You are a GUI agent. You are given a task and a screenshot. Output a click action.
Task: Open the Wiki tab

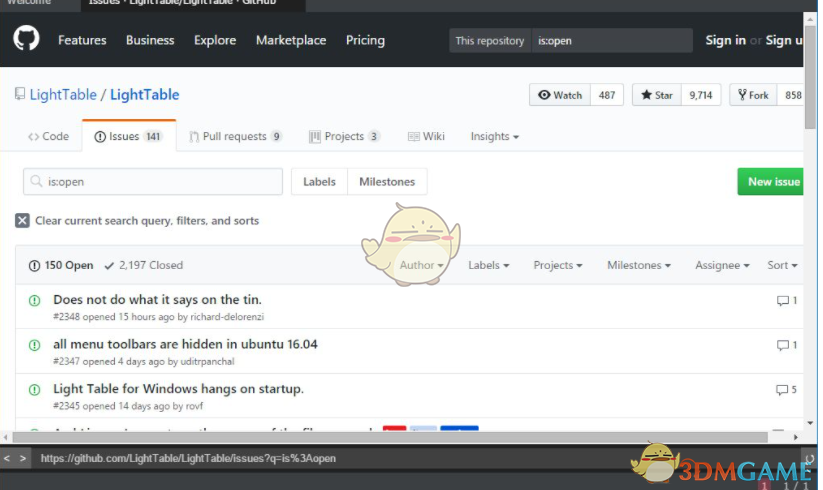(x=426, y=136)
